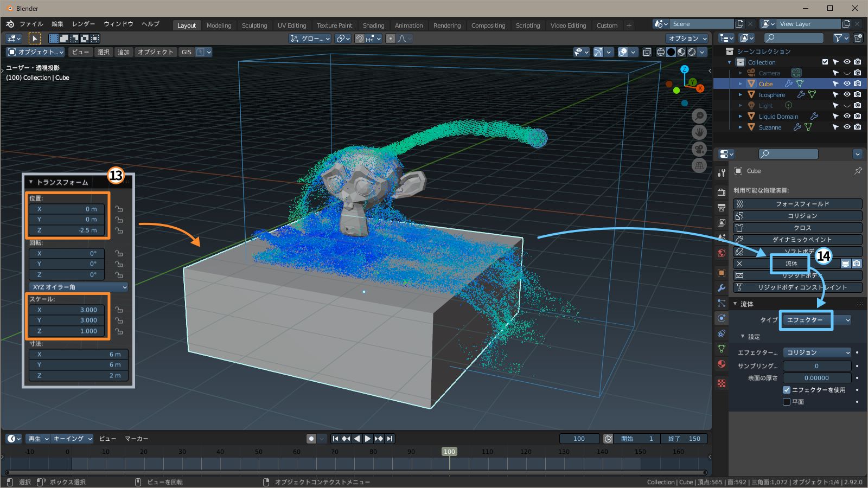Play the animation forward
Screen dimensions: 868x488
click(x=368, y=439)
